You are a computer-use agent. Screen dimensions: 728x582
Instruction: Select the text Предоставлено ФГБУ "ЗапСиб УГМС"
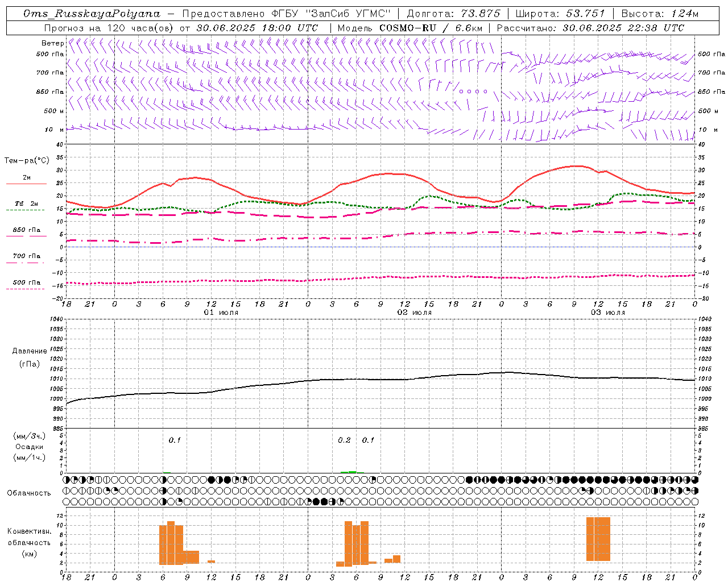click(x=287, y=14)
